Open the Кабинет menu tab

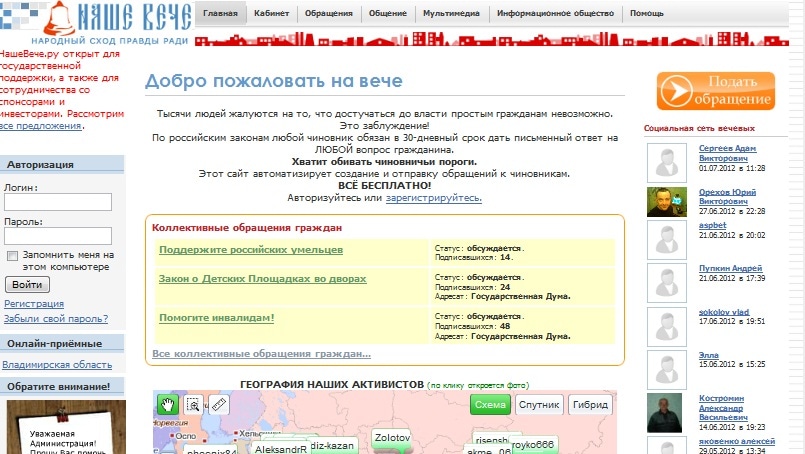(x=271, y=15)
